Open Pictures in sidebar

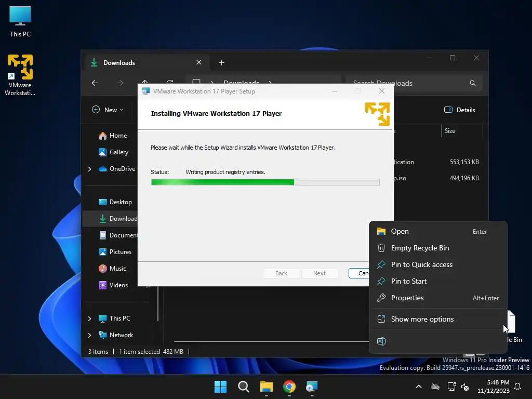click(x=115, y=252)
